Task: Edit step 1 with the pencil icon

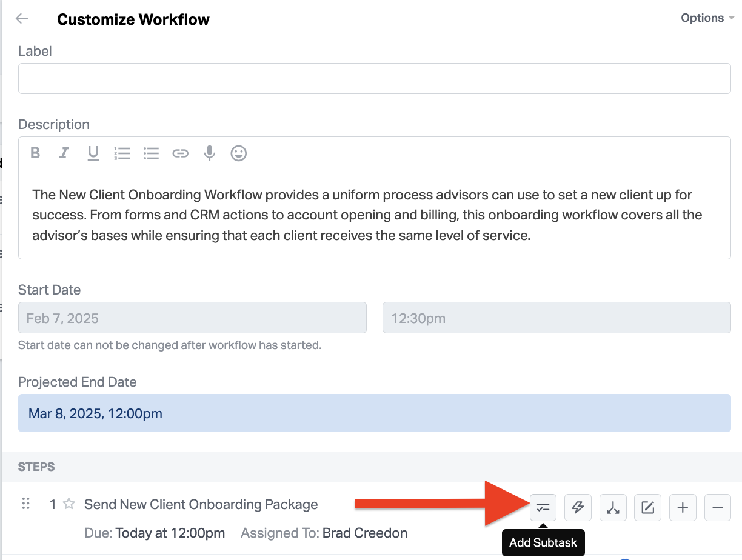Action: [647, 508]
